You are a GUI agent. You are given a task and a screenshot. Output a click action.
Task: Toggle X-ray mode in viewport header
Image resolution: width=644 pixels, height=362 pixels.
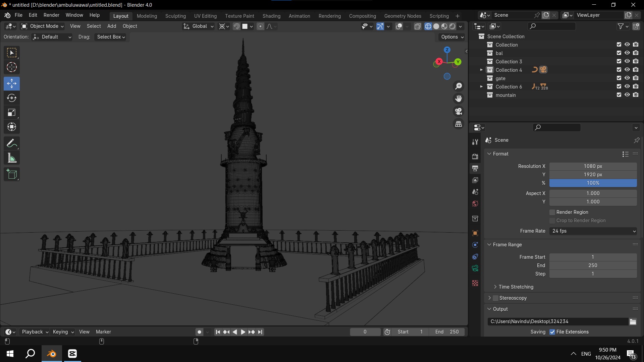(418, 26)
